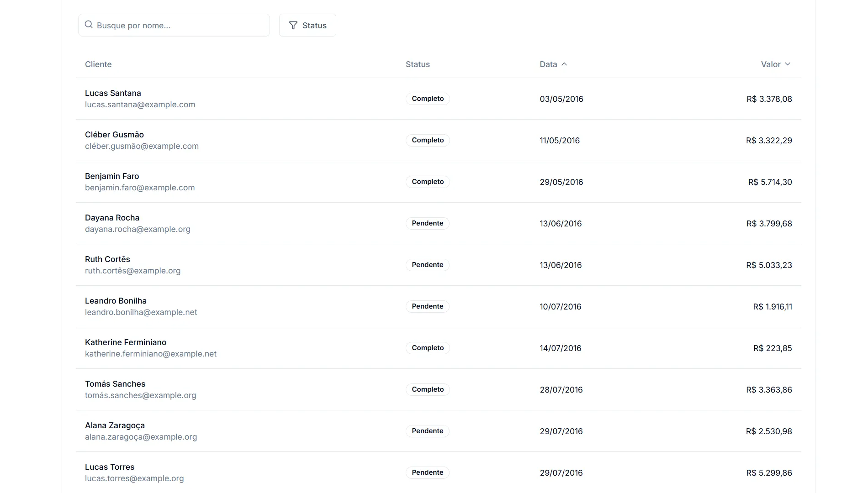Click the katherine.ferminiano@example.net email
The image size is (868, 493).
tap(151, 354)
